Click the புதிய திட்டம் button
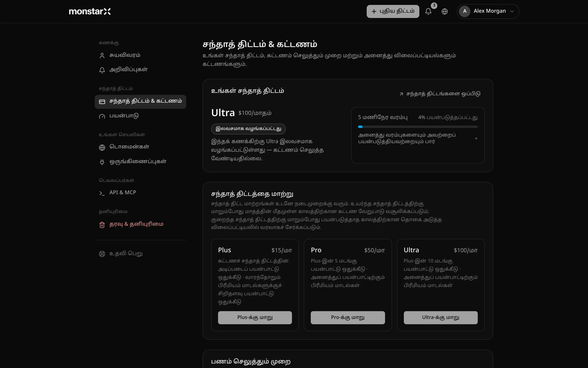Screen dimensions: 588x368 point(393,11)
